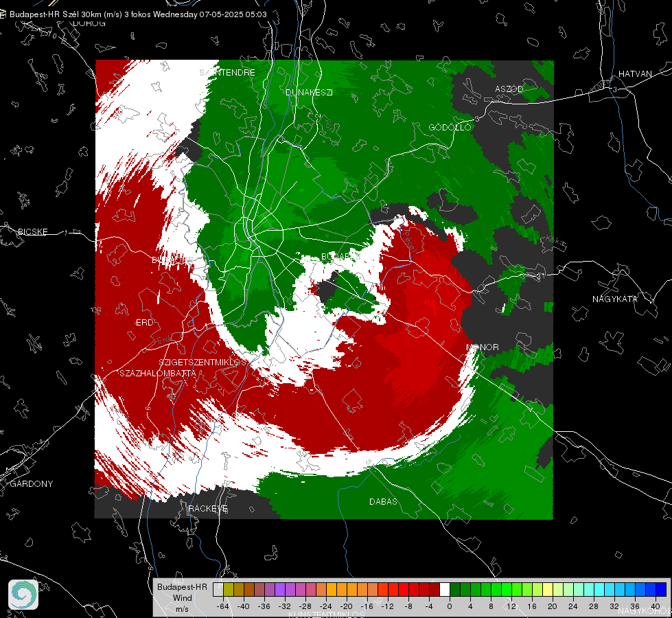This screenshot has height=618, width=672.
Task: Click the ASZOD town label
Action: pyautogui.click(x=509, y=89)
